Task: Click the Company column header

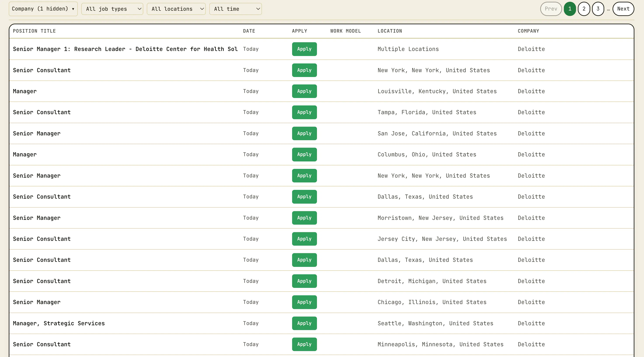Action: point(528,31)
